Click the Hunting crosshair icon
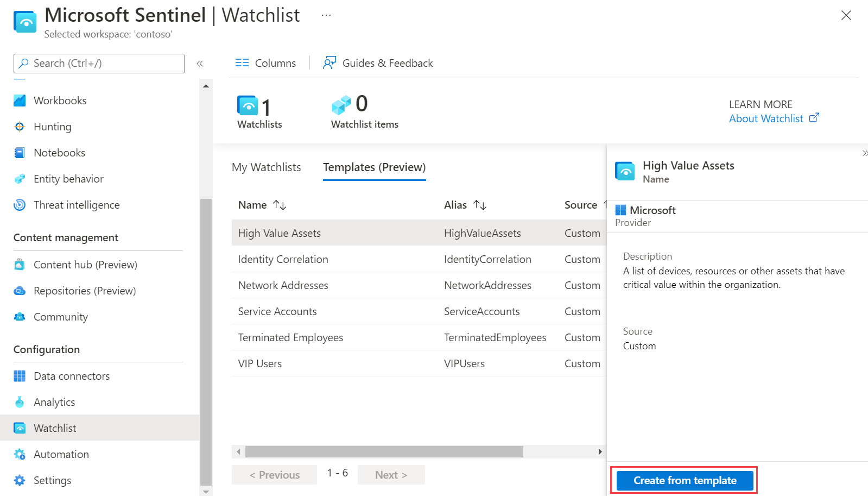 20,127
